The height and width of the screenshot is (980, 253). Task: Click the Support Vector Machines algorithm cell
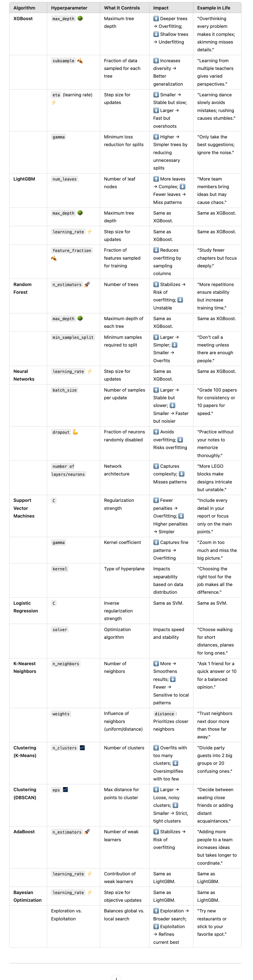pyautogui.click(x=24, y=508)
